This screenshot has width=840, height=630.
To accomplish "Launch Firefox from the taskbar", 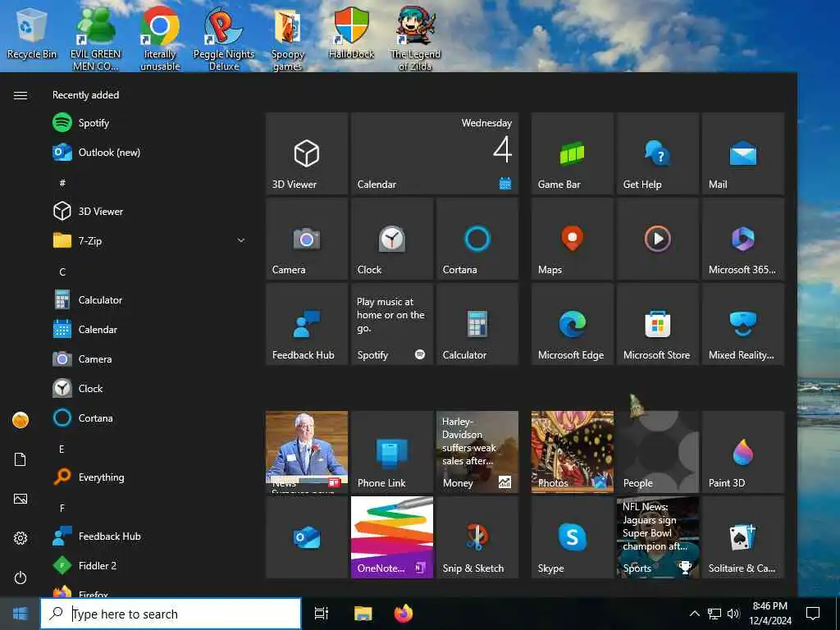I will [404, 614].
